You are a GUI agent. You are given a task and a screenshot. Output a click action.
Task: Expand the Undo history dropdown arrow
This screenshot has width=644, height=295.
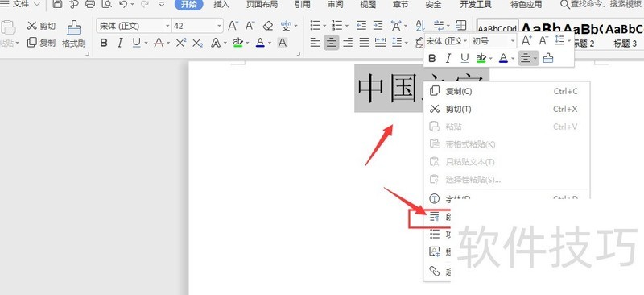132,5
